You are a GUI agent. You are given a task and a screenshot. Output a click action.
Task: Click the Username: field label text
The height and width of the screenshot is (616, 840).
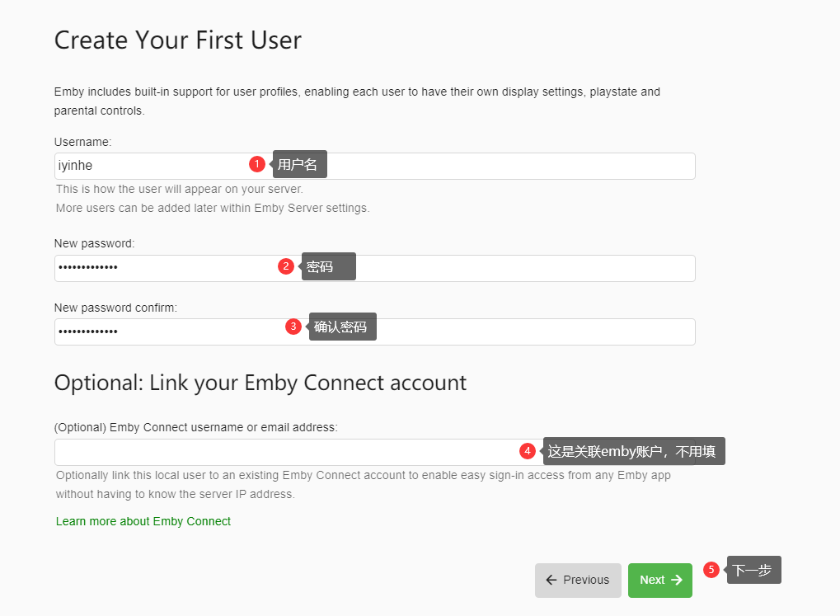click(x=82, y=142)
